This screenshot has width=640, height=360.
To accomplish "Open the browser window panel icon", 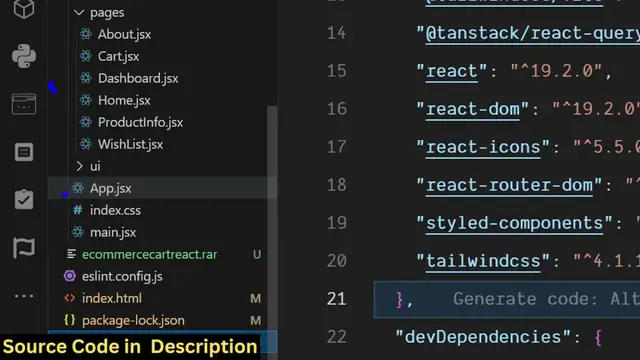I will (x=24, y=104).
